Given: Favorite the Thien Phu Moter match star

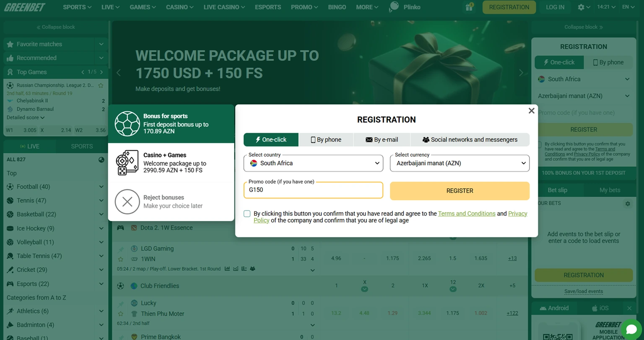Looking at the screenshot, I should [x=121, y=314].
